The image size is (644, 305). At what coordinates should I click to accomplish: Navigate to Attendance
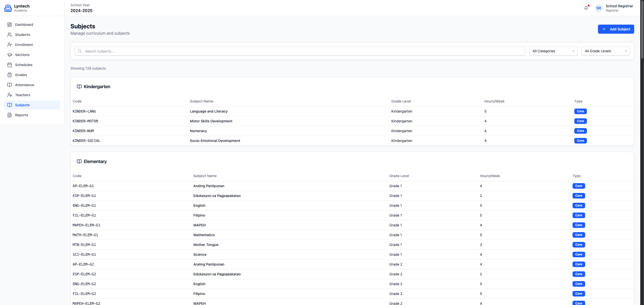pyautogui.click(x=32, y=85)
